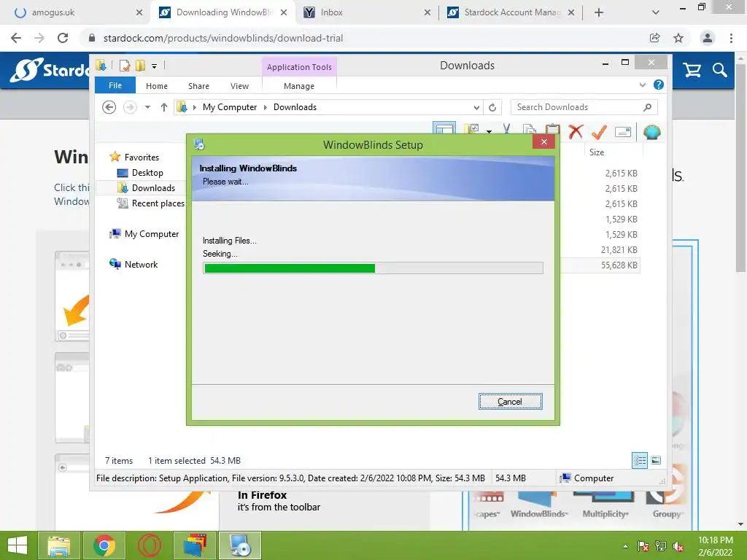The image size is (747, 560).
Task: Select Downloads in the navigation pane
Action: [x=153, y=188]
